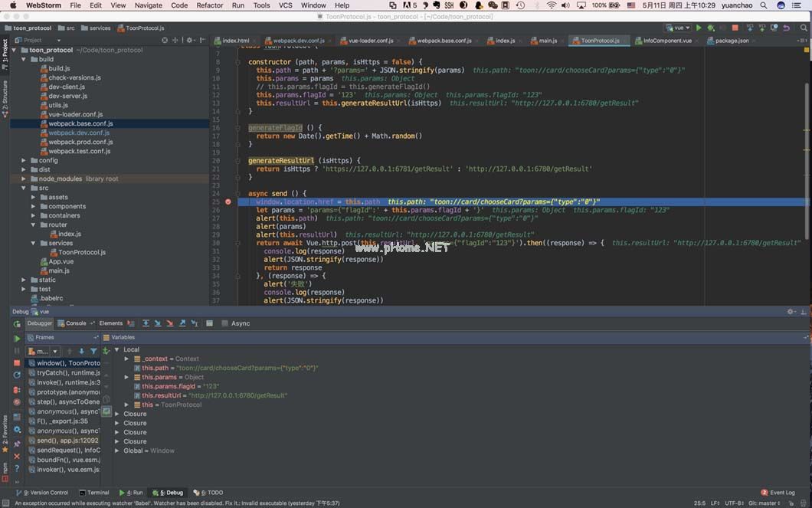Toggle the breakpoint on line 25
Viewport: 812px width, 508px height.
point(228,202)
